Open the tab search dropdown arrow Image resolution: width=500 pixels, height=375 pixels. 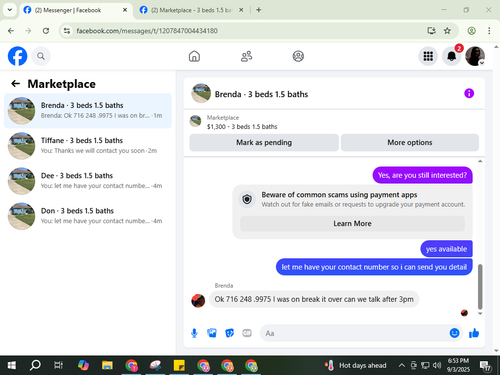(10, 10)
